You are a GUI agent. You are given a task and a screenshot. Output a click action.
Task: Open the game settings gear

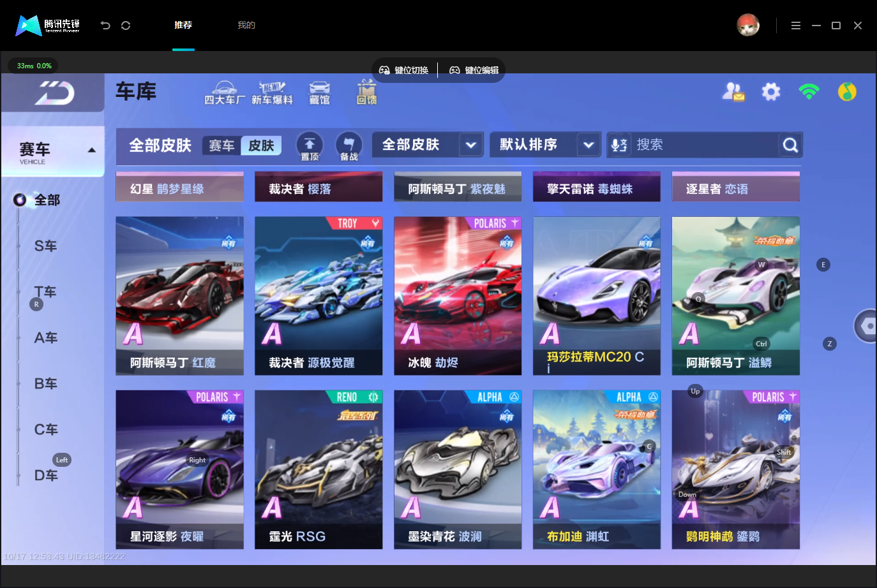[771, 92]
